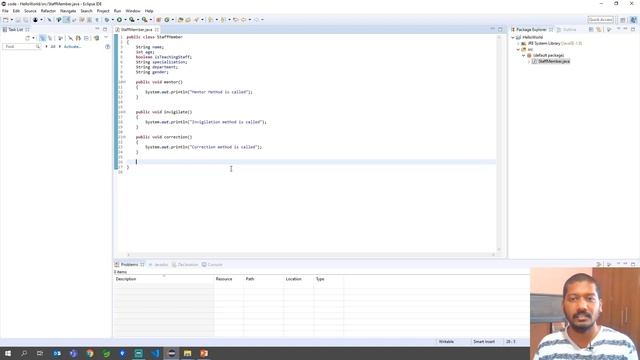This screenshot has width=640, height=360.
Task: Click the Description column header
Action: point(164,279)
